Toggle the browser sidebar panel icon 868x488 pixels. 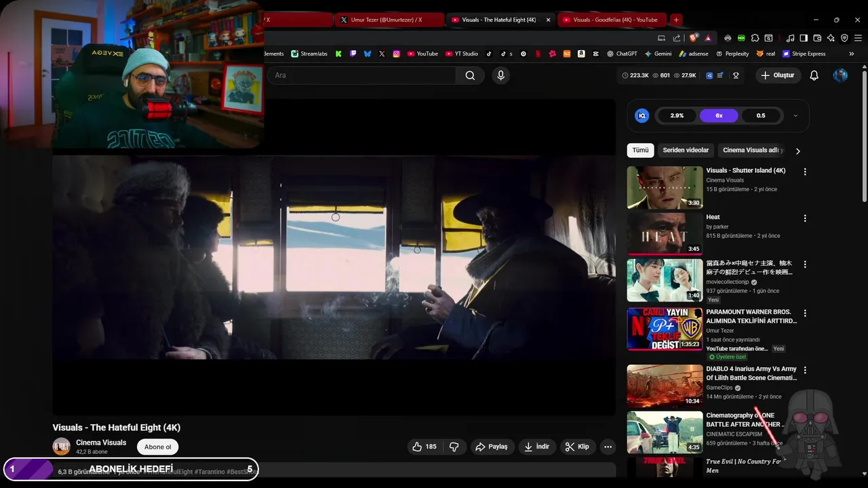[804, 38]
